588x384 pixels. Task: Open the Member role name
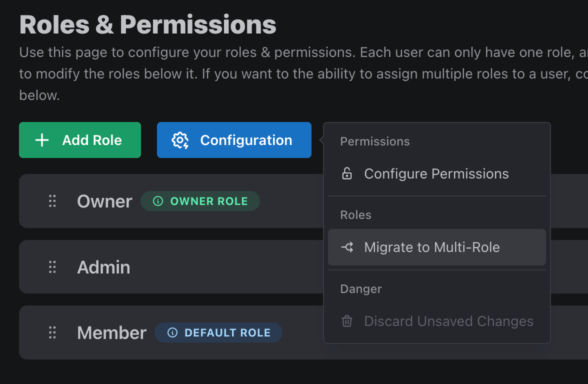(111, 333)
